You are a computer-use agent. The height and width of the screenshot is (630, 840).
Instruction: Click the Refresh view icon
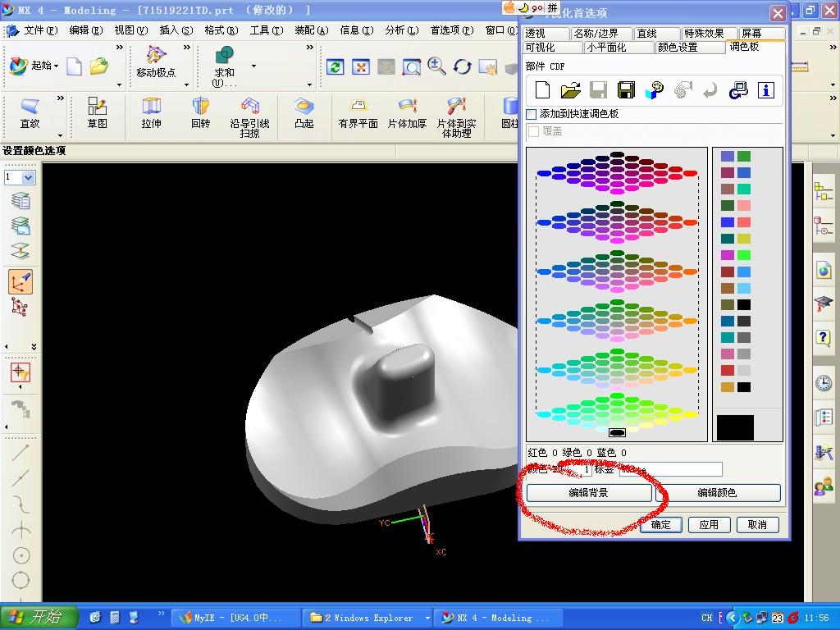pos(336,67)
